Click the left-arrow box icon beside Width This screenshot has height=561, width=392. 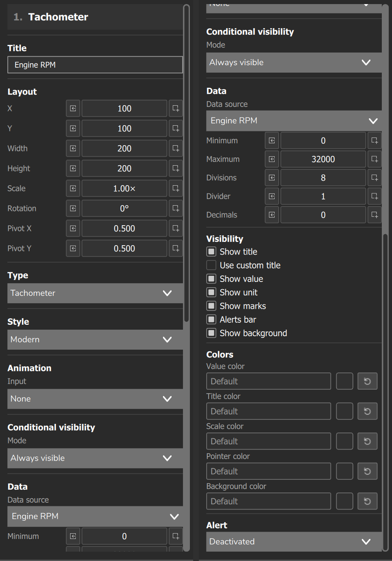click(x=73, y=149)
